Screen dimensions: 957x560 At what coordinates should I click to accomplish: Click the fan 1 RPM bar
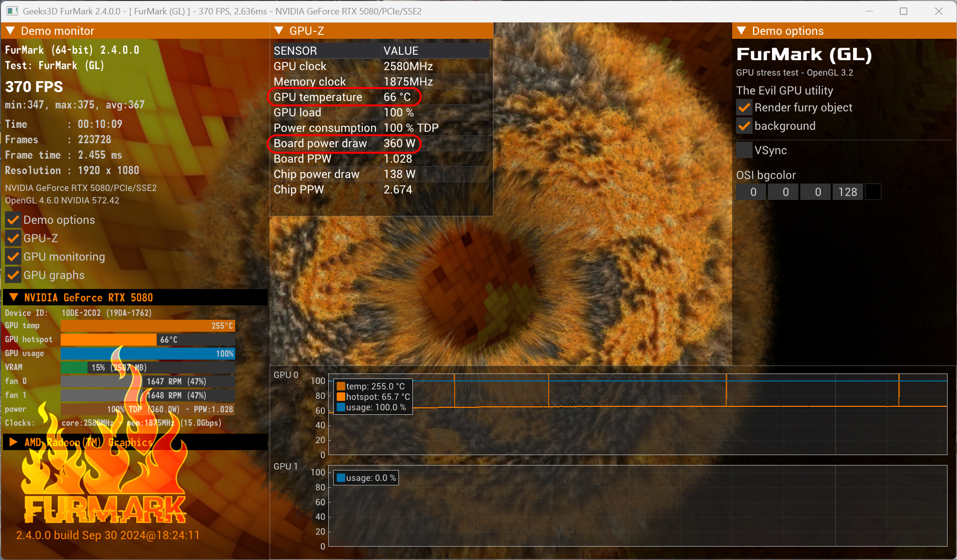[x=148, y=395]
